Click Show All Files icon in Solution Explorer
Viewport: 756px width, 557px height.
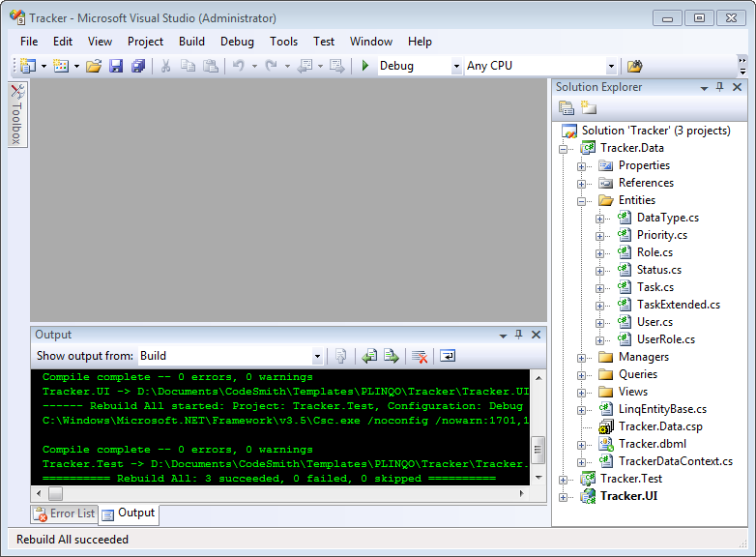pos(588,108)
